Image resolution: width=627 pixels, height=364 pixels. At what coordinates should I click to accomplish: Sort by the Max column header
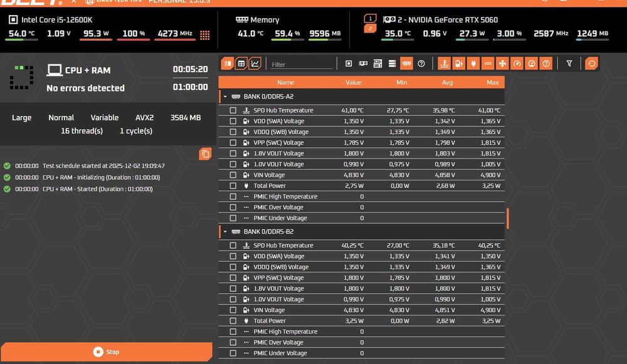coord(493,82)
